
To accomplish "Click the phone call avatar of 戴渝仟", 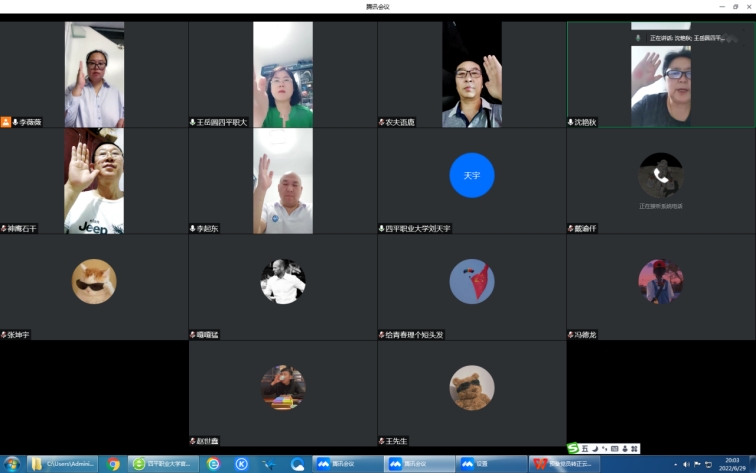I will pos(661,175).
